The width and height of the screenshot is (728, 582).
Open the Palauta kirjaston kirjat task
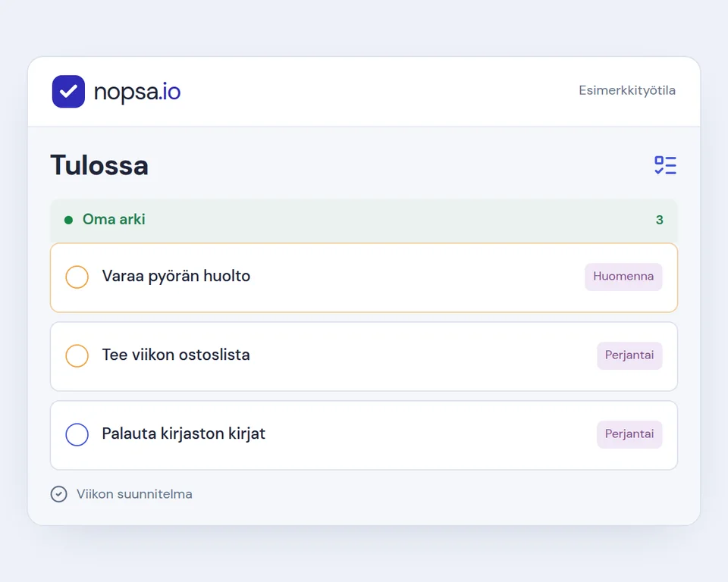364,435
